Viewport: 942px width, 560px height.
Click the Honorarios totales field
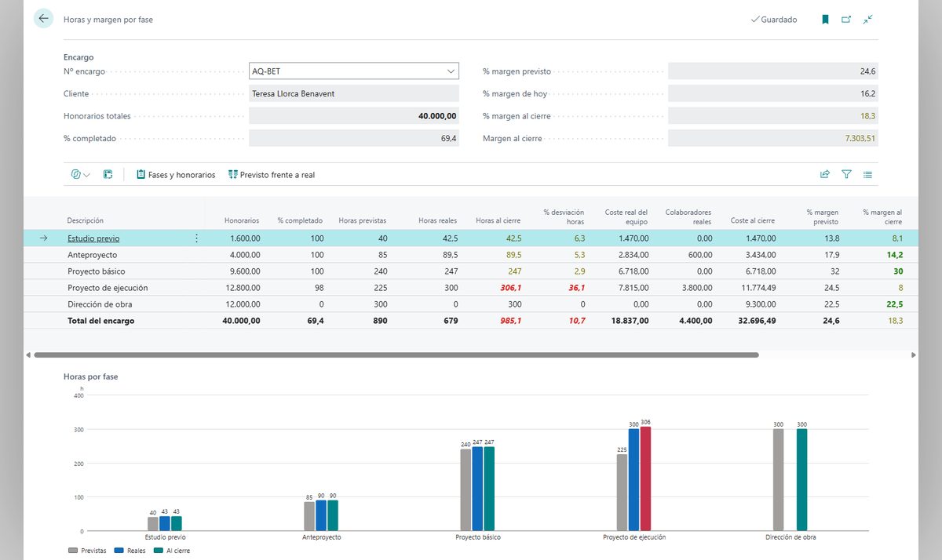354,116
